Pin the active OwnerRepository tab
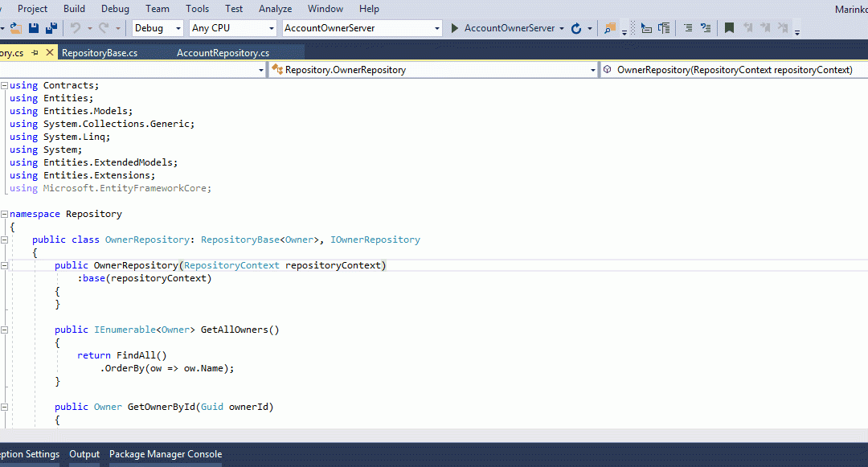The height and width of the screenshot is (467, 868). (x=35, y=53)
